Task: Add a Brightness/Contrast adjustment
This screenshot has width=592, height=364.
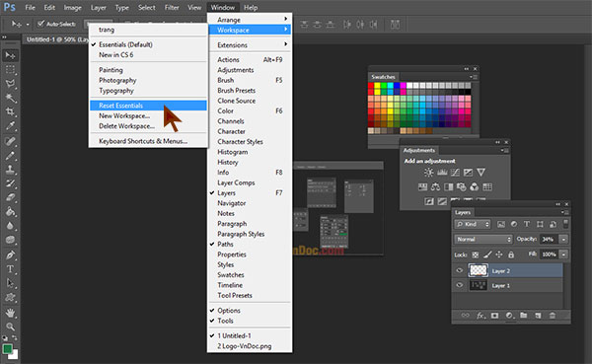Action: [x=428, y=173]
